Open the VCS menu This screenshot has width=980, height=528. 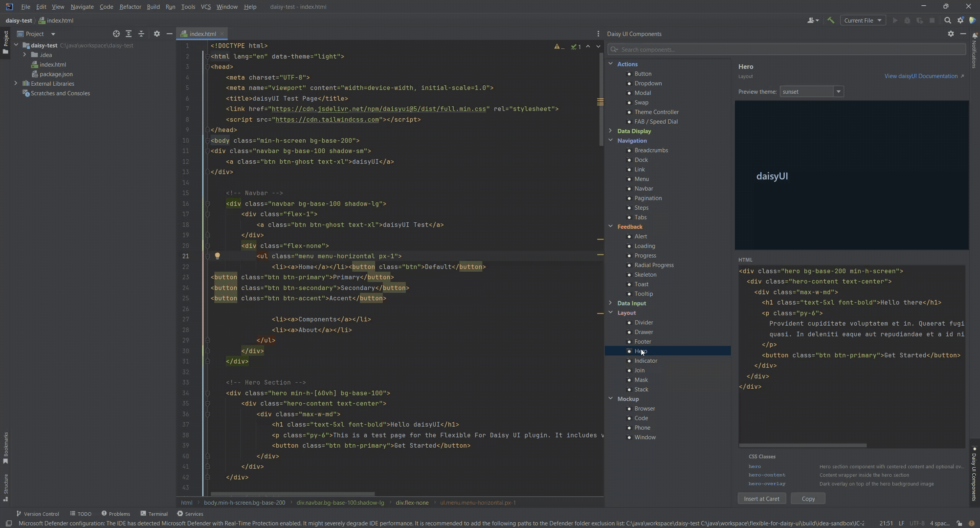click(x=206, y=7)
